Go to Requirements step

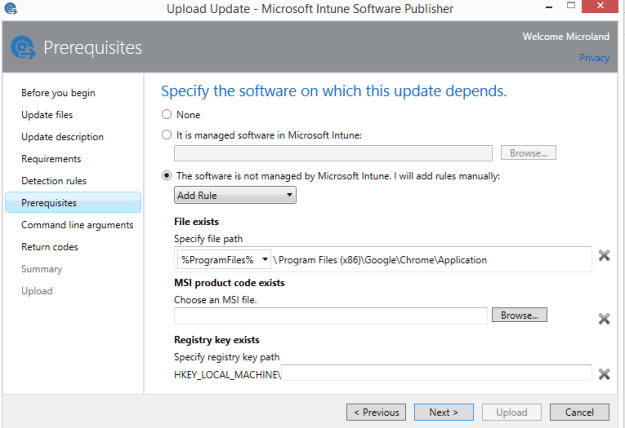(51, 159)
